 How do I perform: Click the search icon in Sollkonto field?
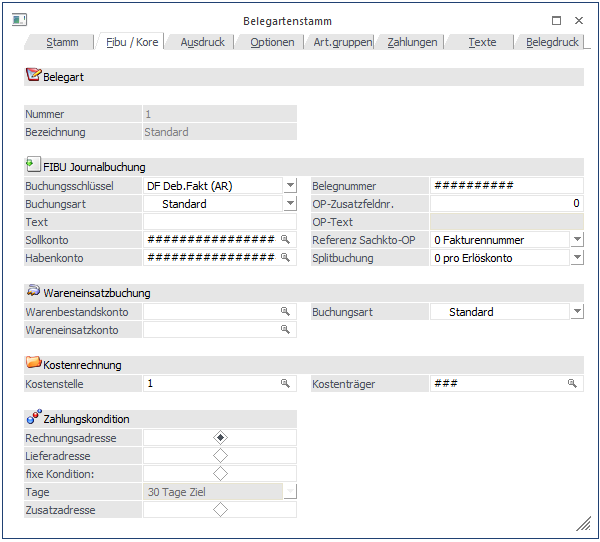pos(285,240)
